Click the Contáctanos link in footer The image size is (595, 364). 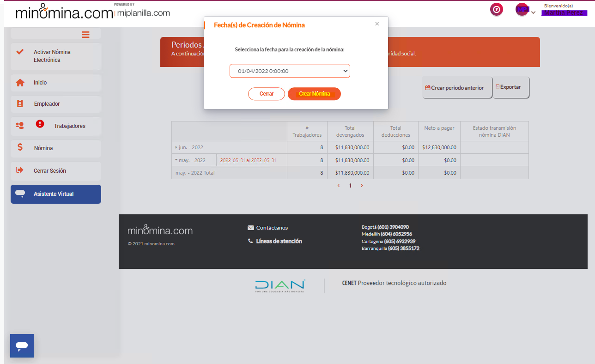[272, 228]
